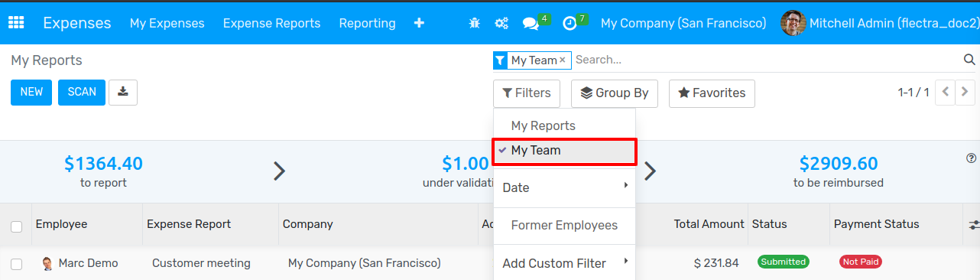Click the plus icon in navbar

[x=419, y=23]
